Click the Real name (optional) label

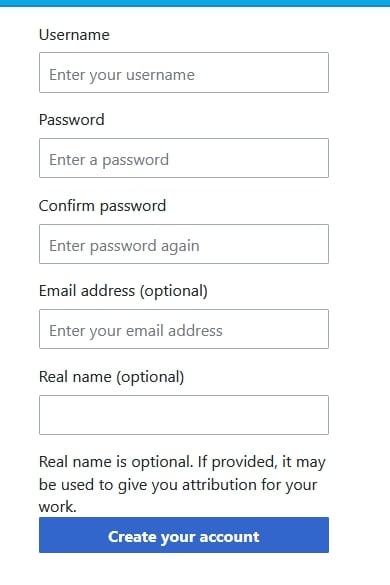pyautogui.click(x=112, y=377)
